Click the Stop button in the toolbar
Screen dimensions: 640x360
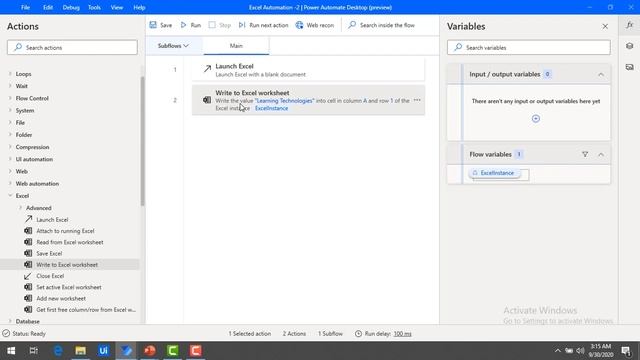tap(220, 25)
